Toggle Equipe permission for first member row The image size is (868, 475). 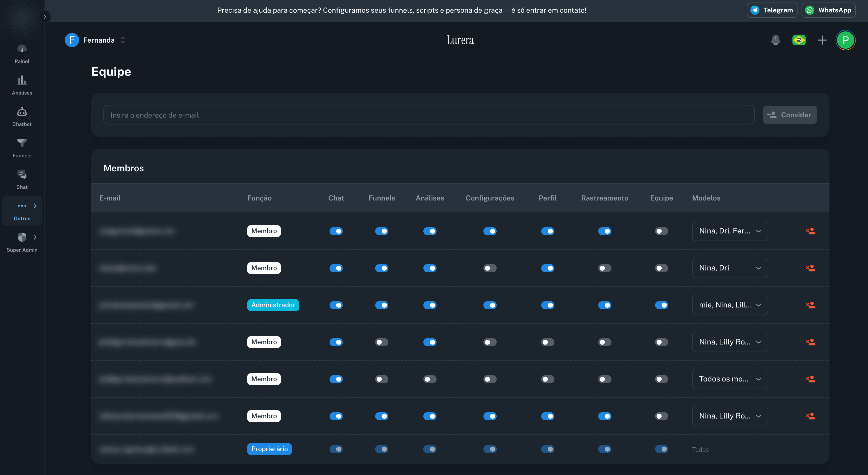click(661, 231)
